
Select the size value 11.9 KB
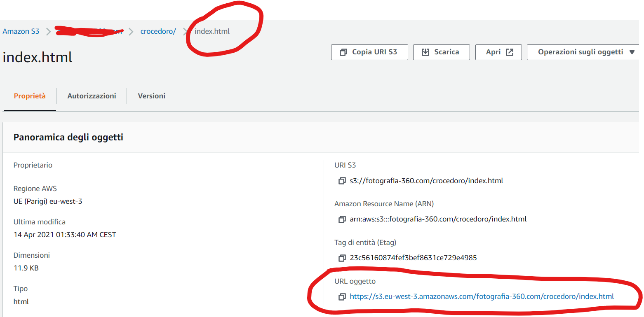pyautogui.click(x=26, y=268)
